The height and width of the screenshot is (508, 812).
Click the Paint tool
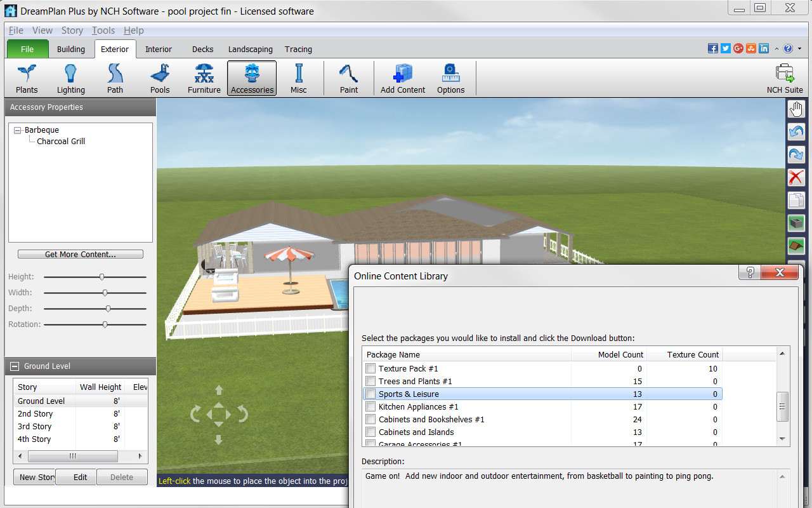348,76
